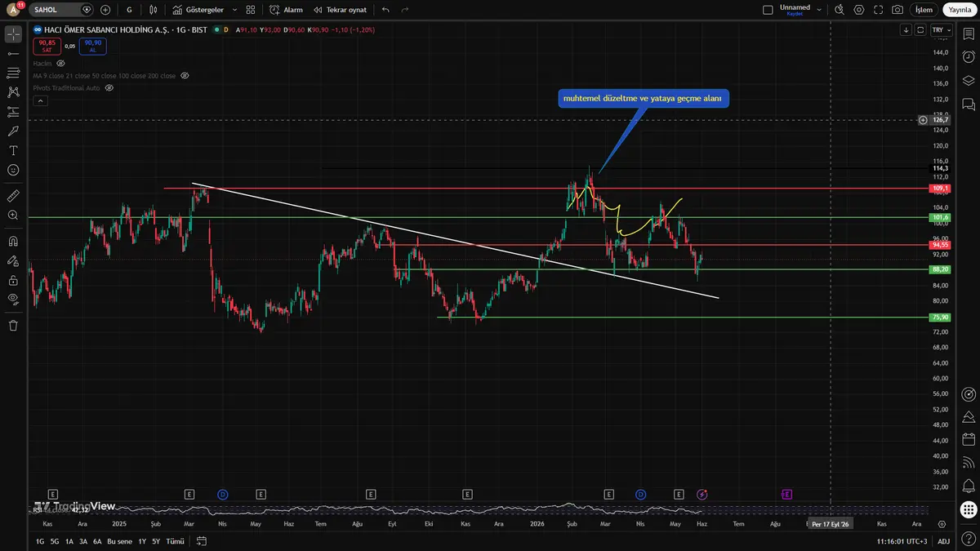Open the Göstergeler indicators dialog
Image resolution: width=980 pixels, height=551 pixels.
click(198, 10)
